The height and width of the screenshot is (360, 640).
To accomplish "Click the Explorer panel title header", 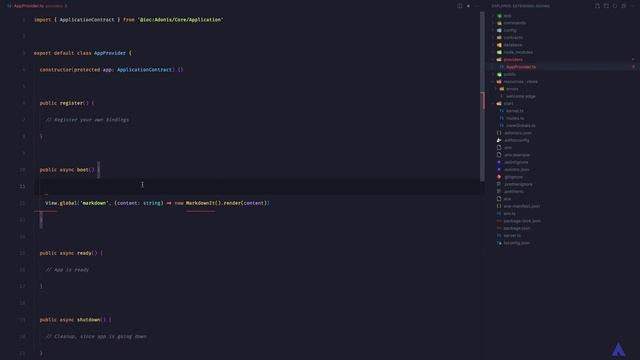I will (520, 6).
